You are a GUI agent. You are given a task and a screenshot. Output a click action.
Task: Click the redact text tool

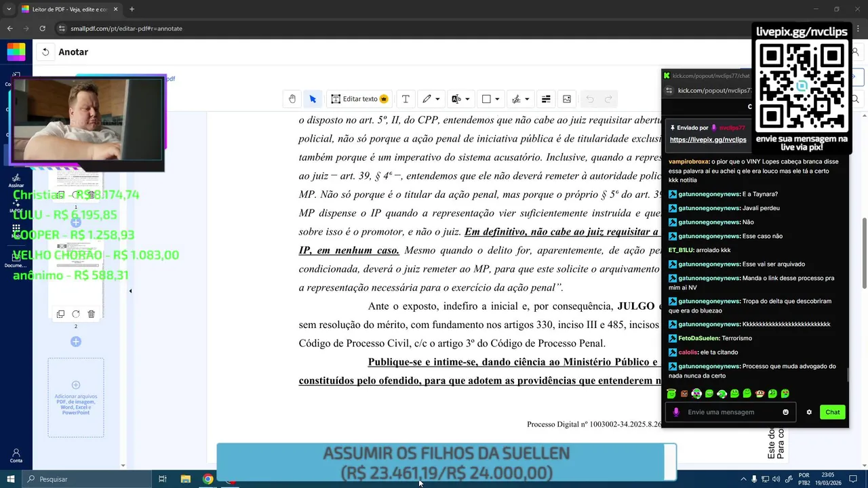(546, 99)
